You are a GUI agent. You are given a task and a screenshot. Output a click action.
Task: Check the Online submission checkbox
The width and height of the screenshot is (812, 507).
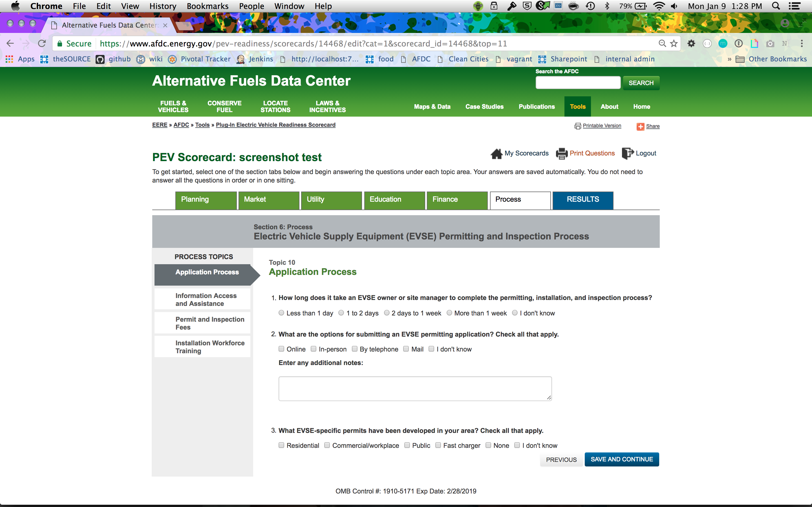click(281, 349)
